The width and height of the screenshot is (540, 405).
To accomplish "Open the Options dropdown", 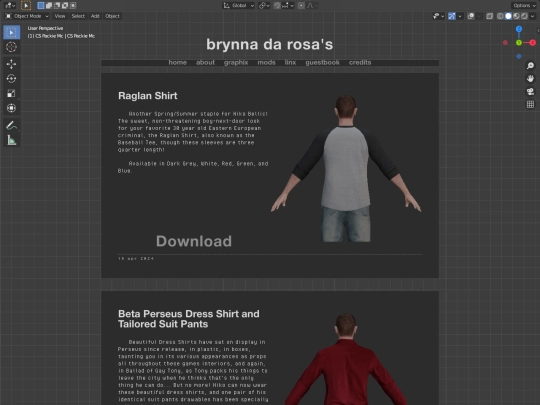I will pos(524,6).
